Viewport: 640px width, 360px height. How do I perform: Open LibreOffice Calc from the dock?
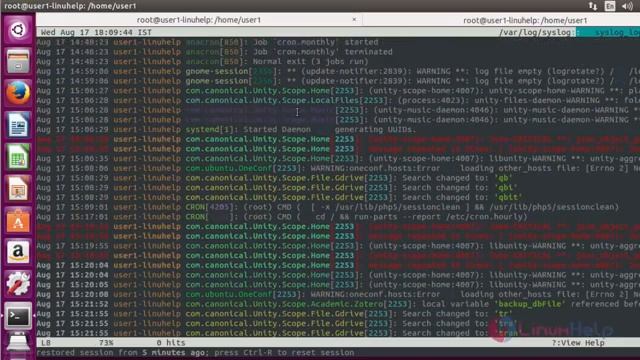[18, 157]
